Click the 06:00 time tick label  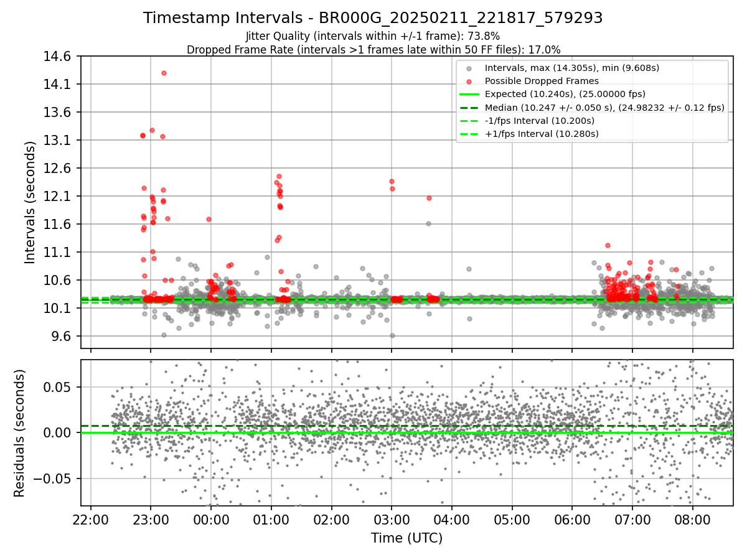572,520
